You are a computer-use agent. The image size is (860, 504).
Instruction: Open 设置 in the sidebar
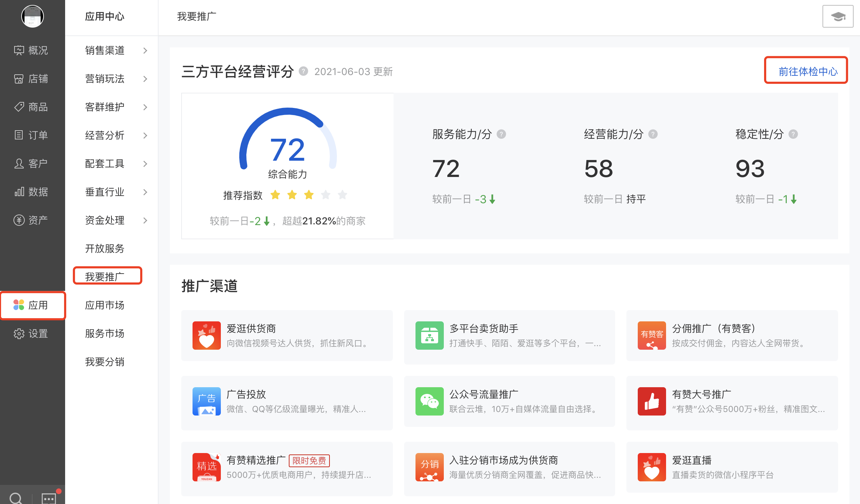(31, 333)
